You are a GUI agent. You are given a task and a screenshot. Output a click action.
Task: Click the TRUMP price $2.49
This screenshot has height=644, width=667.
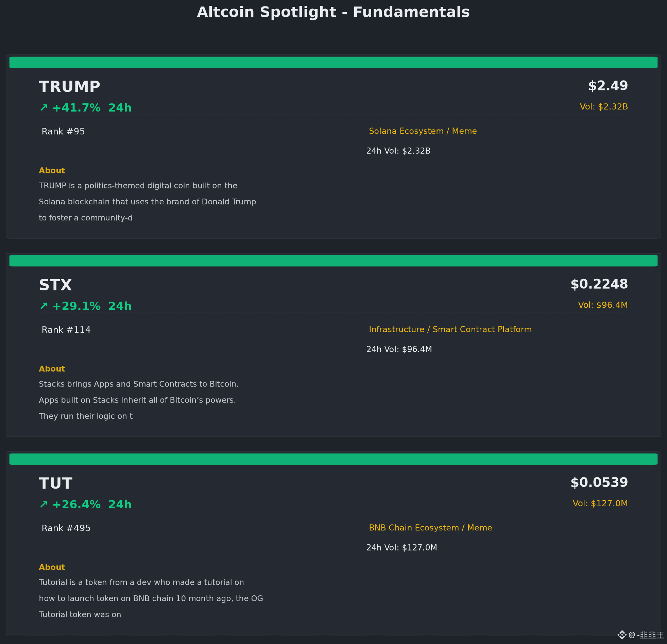pyautogui.click(x=608, y=86)
